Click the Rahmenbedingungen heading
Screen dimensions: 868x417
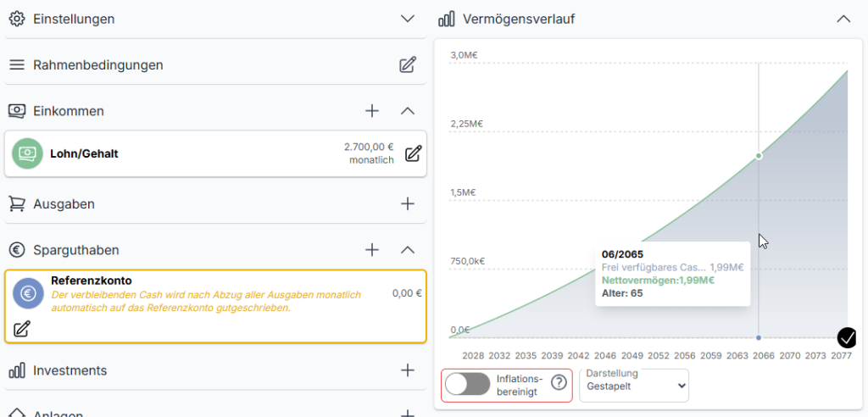click(x=98, y=64)
